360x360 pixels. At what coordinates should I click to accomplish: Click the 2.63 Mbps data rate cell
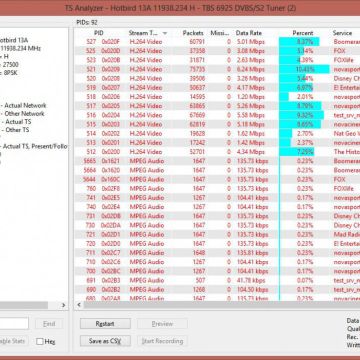click(251, 60)
